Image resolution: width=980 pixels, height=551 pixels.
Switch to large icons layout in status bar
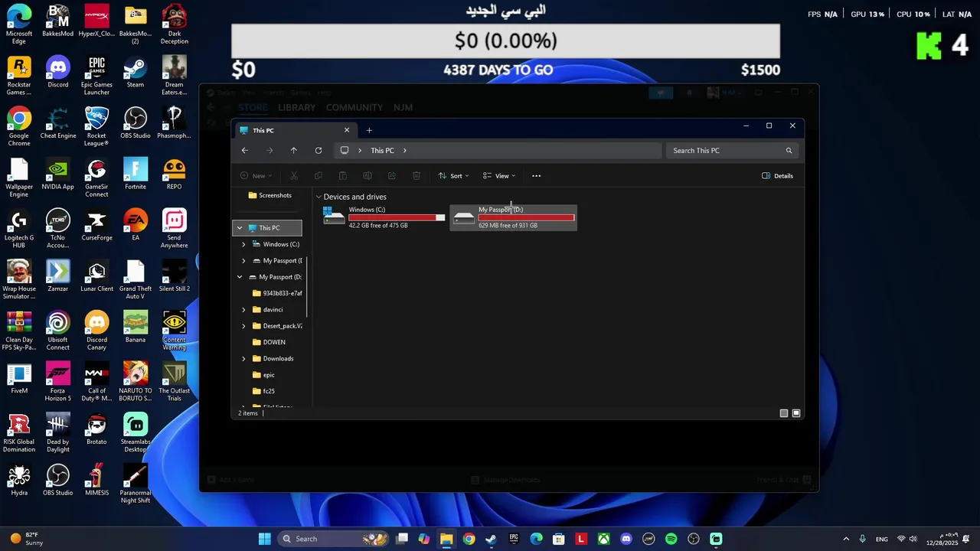click(x=796, y=413)
